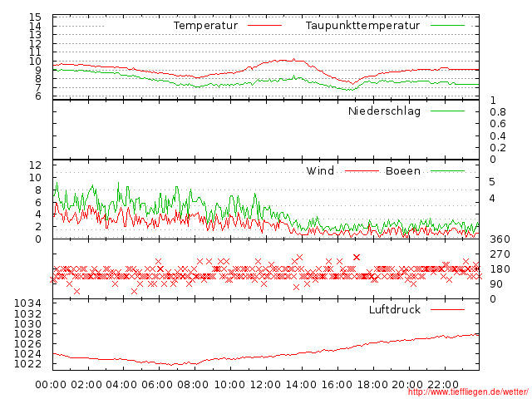Image resolution: width=532 pixels, height=399 pixels.
Task: Click the '270' wind direction axis label
Action: 500,254
